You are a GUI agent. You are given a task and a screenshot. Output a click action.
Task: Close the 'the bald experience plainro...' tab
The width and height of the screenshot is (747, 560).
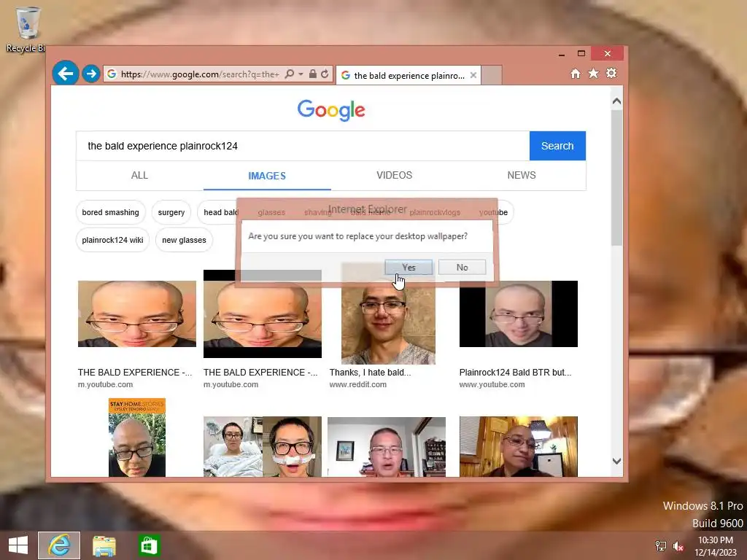pos(473,75)
